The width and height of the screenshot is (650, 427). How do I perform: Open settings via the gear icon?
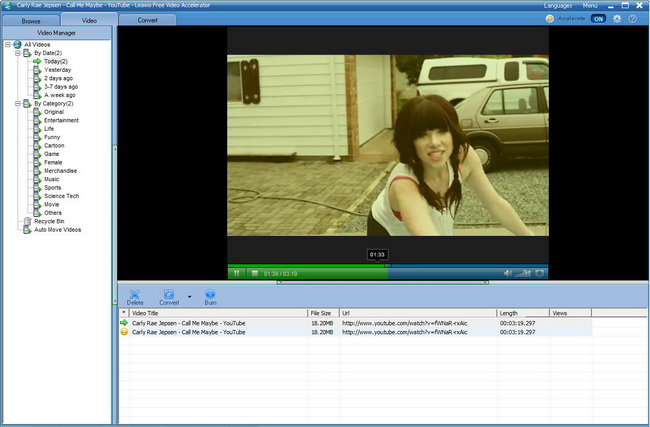(617, 19)
